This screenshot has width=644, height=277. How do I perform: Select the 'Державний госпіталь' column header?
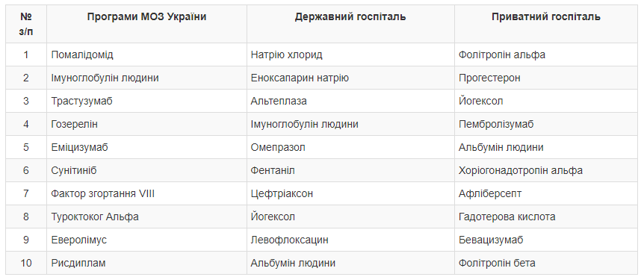tap(350, 24)
